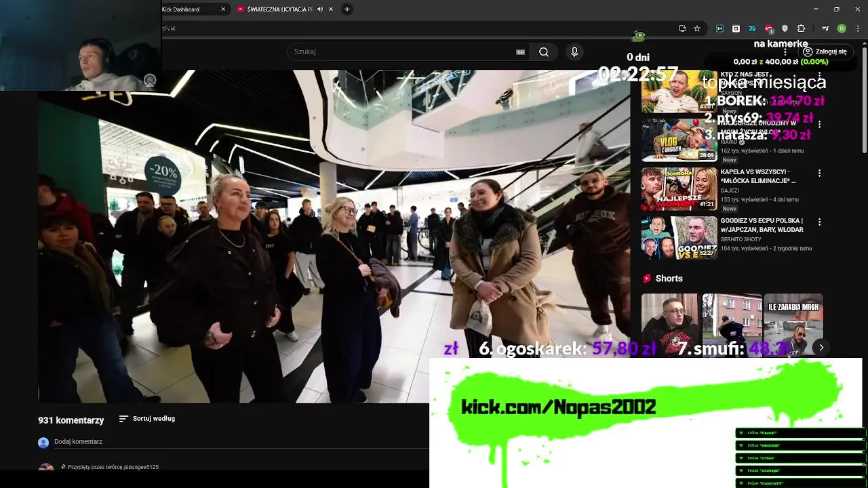Open the GOODIEZ VS ECPU thumbnail
The image size is (868, 488).
click(679, 238)
